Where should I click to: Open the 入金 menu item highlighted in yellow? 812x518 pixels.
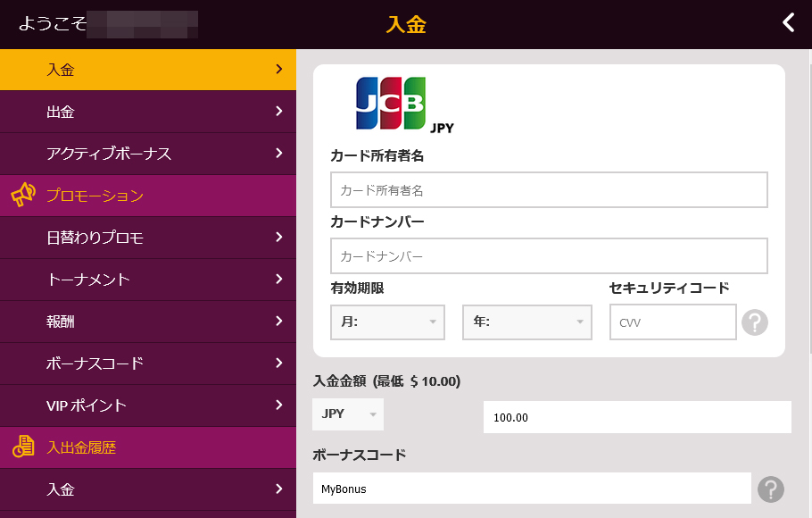click(x=148, y=70)
